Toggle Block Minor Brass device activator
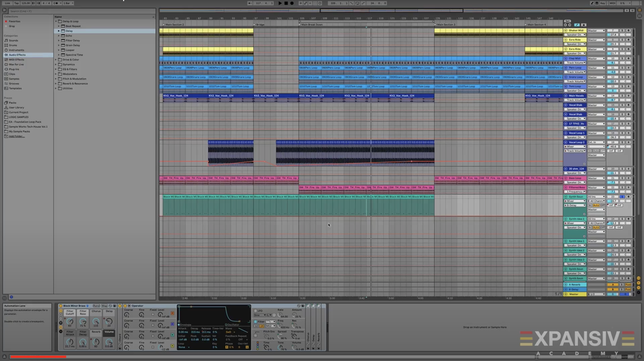Image resolution: width=644 pixels, height=361 pixels. (x=61, y=306)
